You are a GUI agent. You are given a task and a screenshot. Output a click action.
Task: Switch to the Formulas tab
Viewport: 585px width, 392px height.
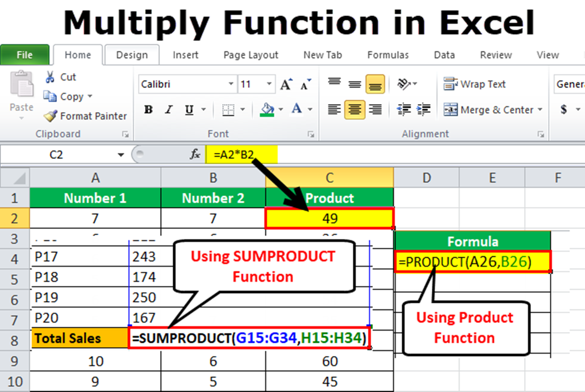(x=388, y=55)
